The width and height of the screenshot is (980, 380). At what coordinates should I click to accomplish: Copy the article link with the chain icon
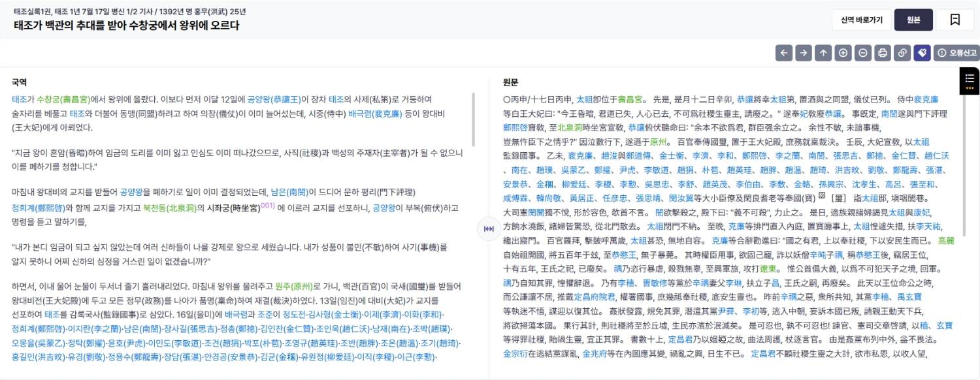pos(902,53)
